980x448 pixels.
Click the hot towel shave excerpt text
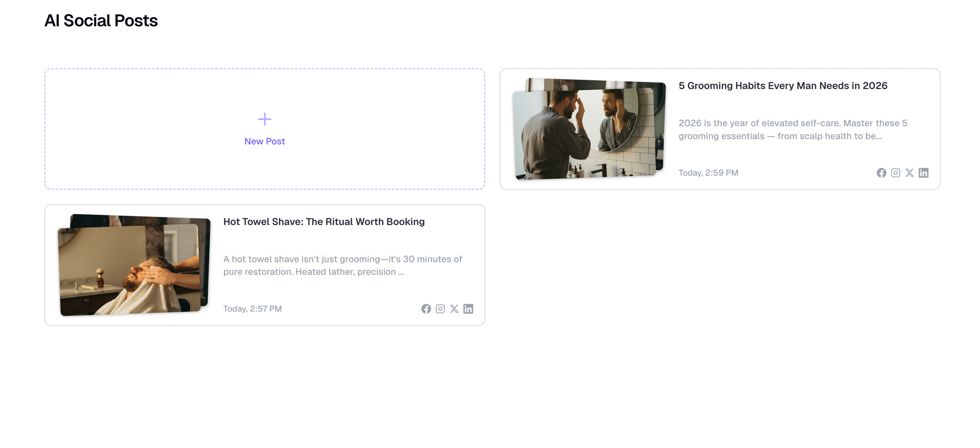click(x=343, y=265)
